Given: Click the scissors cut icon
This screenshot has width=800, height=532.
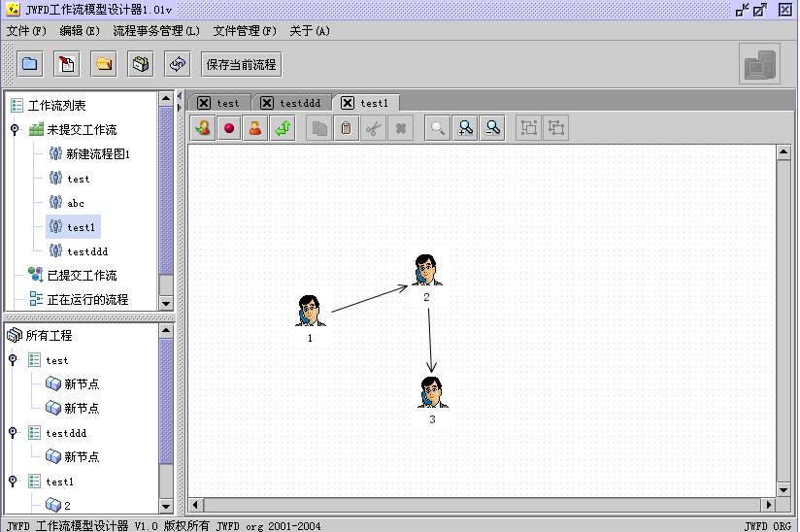Looking at the screenshot, I should pyautogui.click(x=373, y=127).
